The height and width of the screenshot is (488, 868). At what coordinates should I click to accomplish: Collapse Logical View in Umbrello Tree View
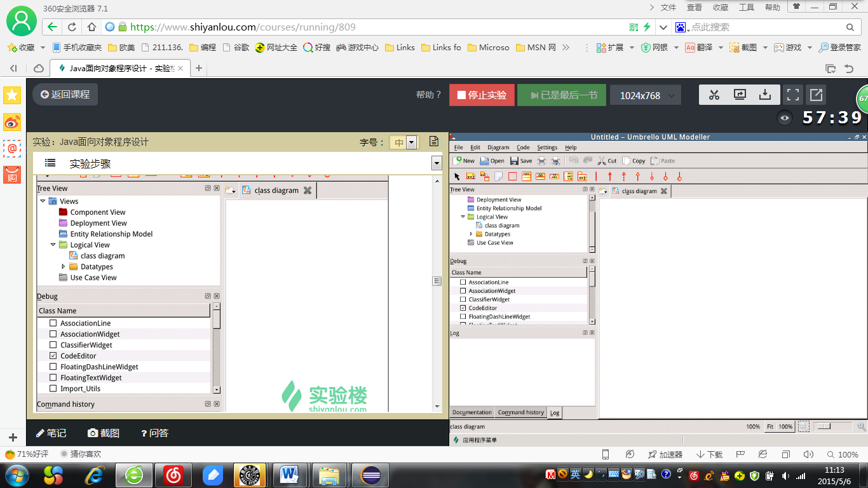pyautogui.click(x=463, y=217)
